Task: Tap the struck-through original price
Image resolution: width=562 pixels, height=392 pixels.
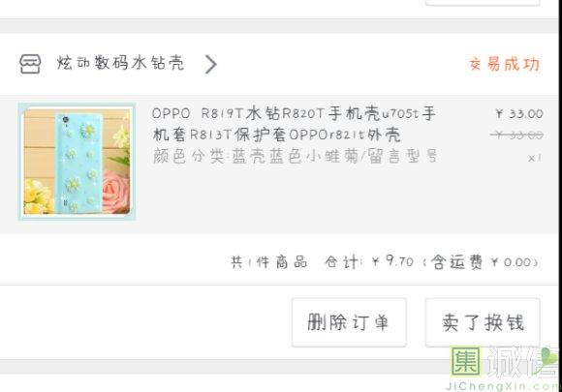Action: (516, 135)
